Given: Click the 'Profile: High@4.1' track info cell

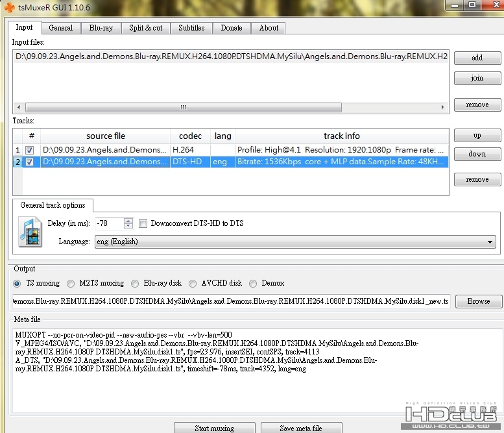Looking at the screenshot, I should (341, 150).
